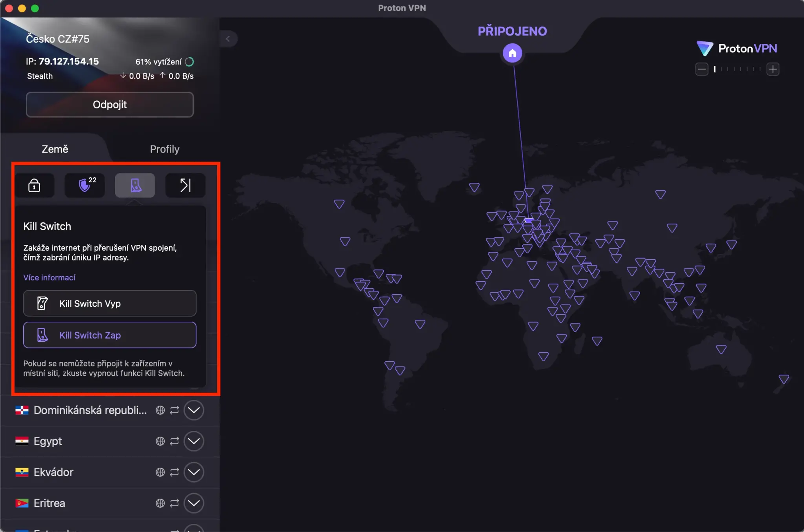The width and height of the screenshot is (804, 532).
Task: Open the NetShield shield icon
Action: pos(85,185)
